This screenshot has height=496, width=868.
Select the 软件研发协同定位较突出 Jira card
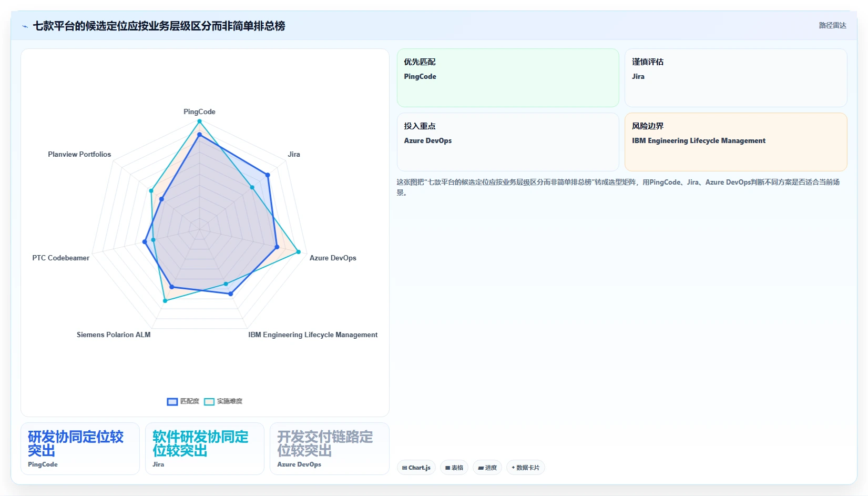[x=205, y=449]
